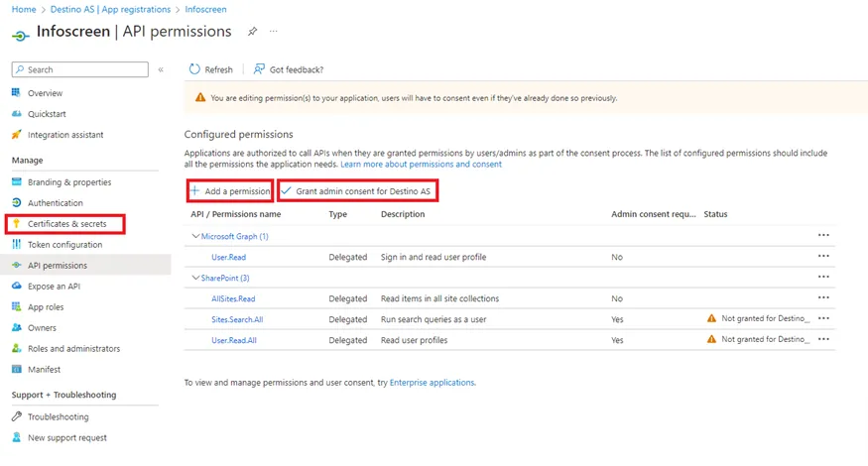This screenshot has height=466, width=868.
Task: Open the ellipsis menu for the SharePoint row
Action: (823, 277)
